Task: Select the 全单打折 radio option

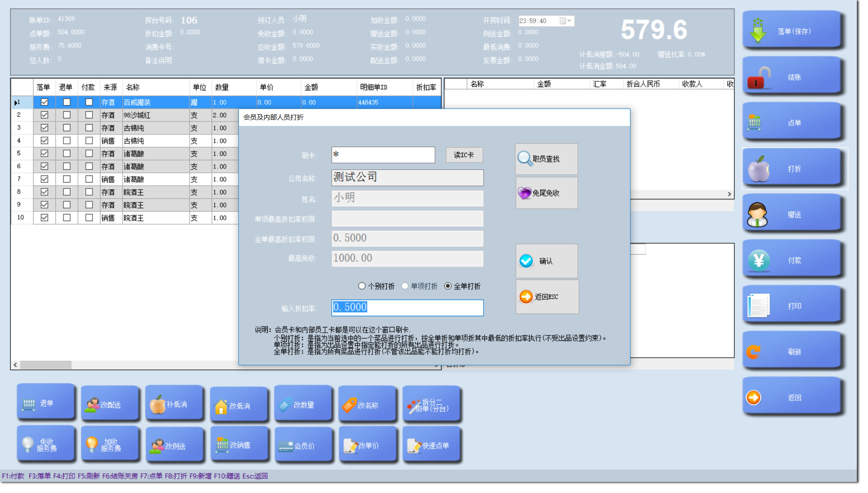Action: tap(448, 286)
